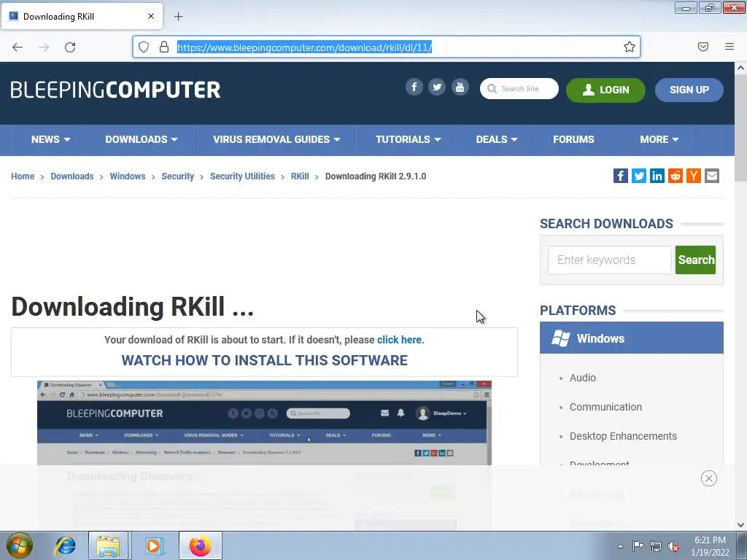
Task: Expand the TUTORIALS dropdown menu
Action: 408,139
